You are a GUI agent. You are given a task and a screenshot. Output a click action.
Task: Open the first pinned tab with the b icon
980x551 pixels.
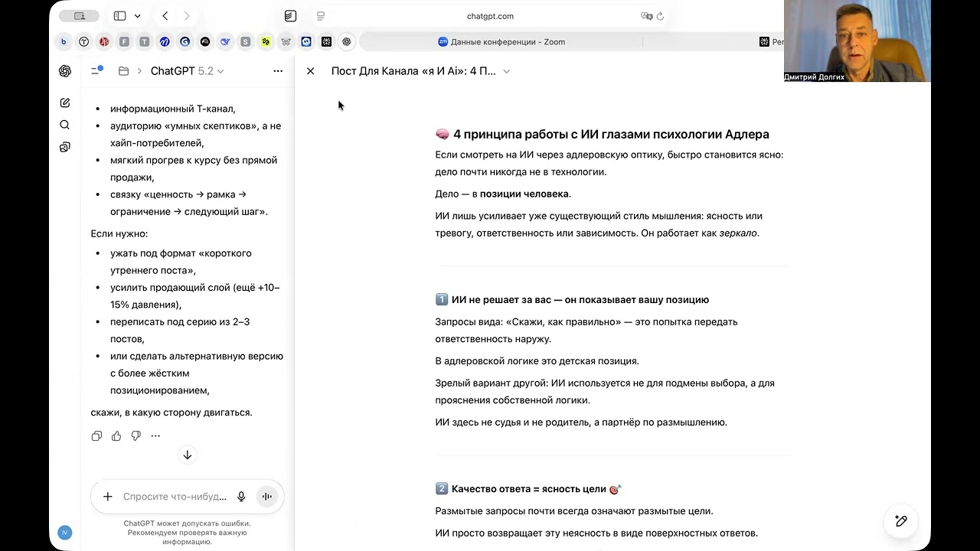pos(64,42)
